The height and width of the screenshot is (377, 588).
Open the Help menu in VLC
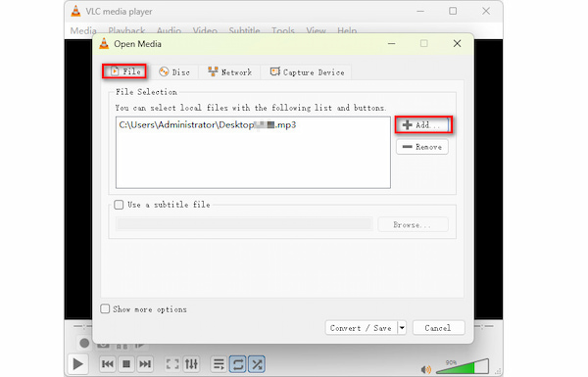pyautogui.click(x=347, y=30)
